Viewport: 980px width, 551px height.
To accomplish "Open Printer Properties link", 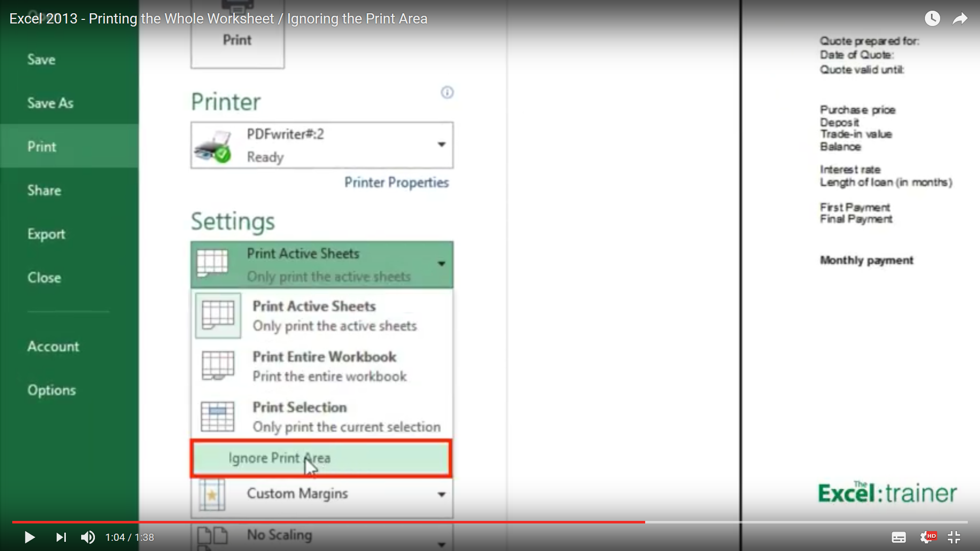I will [x=397, y=183].
